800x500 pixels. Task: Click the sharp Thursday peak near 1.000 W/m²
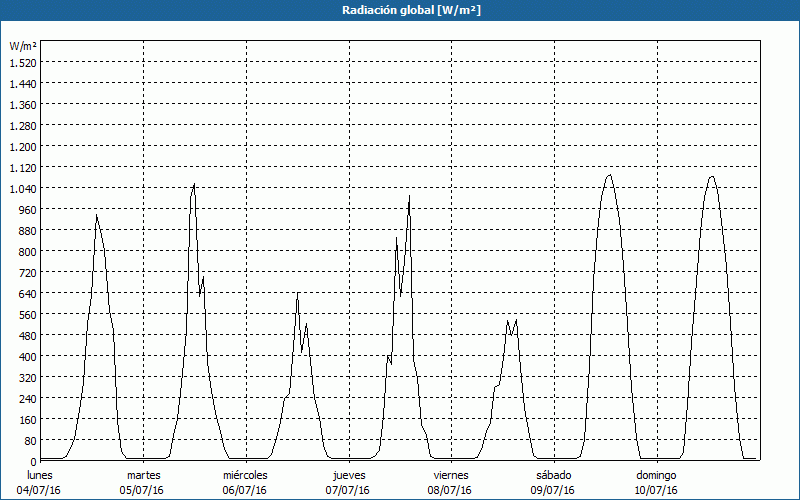[x=409, y=196]
